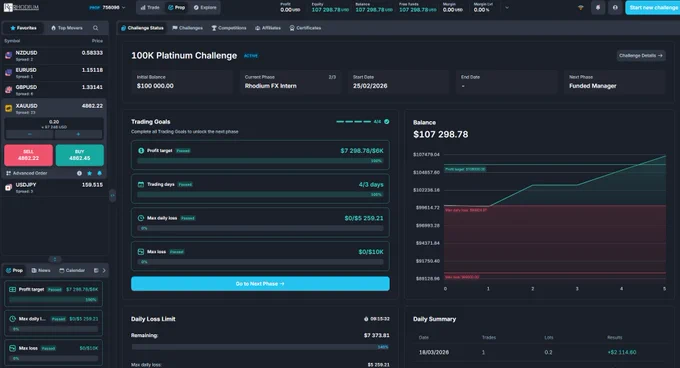The image size is (680, 368).
Task: Click the Daily Loss Limit remaining bar
Action: [260, 347]
